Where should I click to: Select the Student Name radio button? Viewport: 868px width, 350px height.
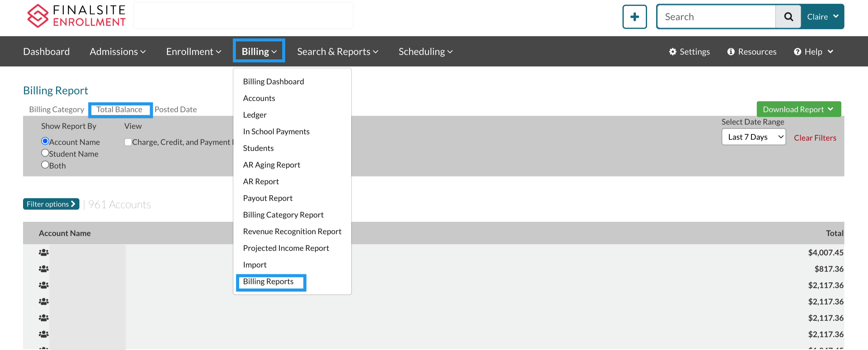(x=45, y=153)
